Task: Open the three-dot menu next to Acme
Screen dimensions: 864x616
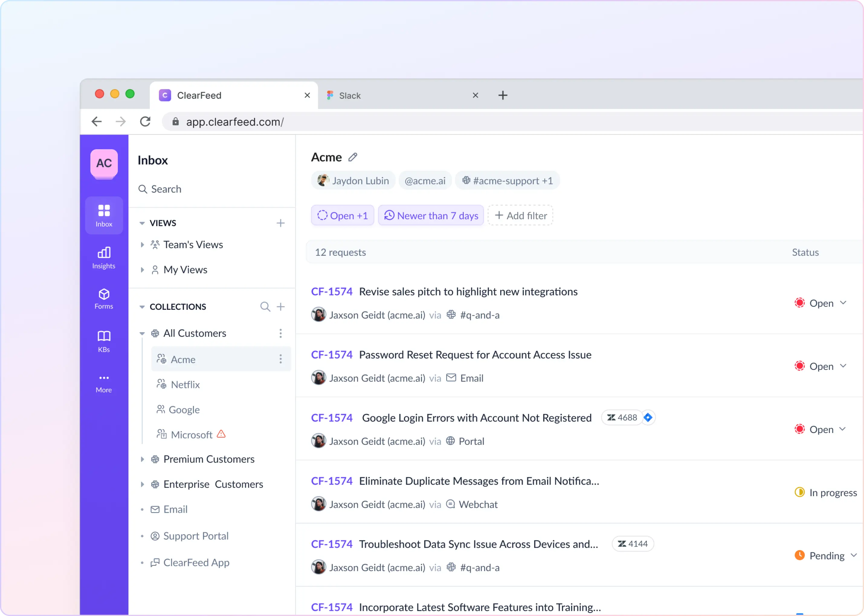Action: 280,359
